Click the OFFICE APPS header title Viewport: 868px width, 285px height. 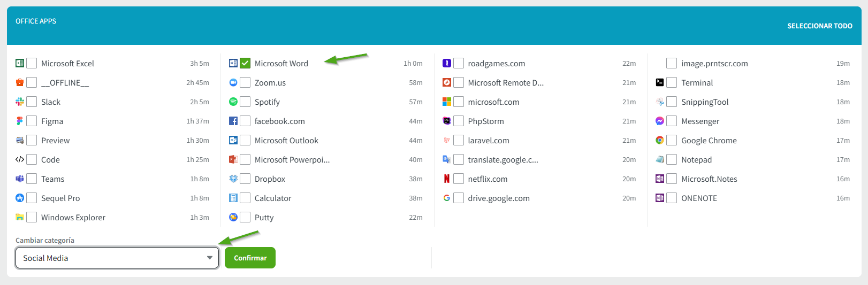click(x=36, y=21)
